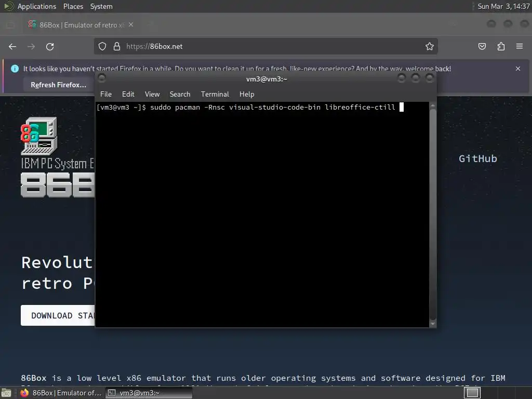Click terminal scrollbar down arrow

click(x=433, y=324)
